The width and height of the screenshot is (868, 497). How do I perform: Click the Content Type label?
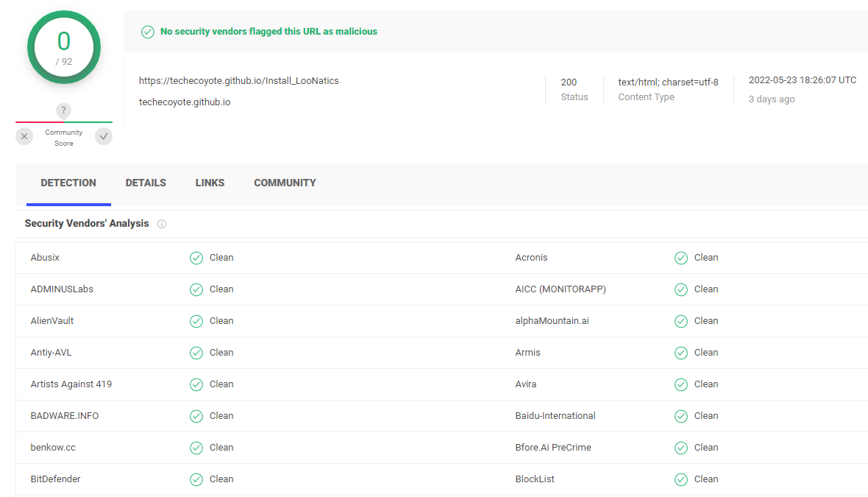[x=646, y=97]
